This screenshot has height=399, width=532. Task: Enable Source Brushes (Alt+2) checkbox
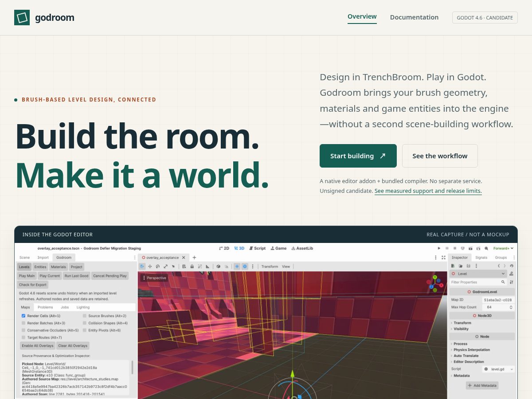pyautogui.click(x=84, y=316)
